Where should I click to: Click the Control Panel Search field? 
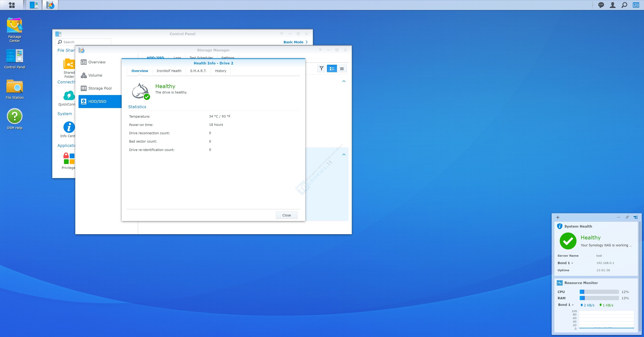point(83,42)
